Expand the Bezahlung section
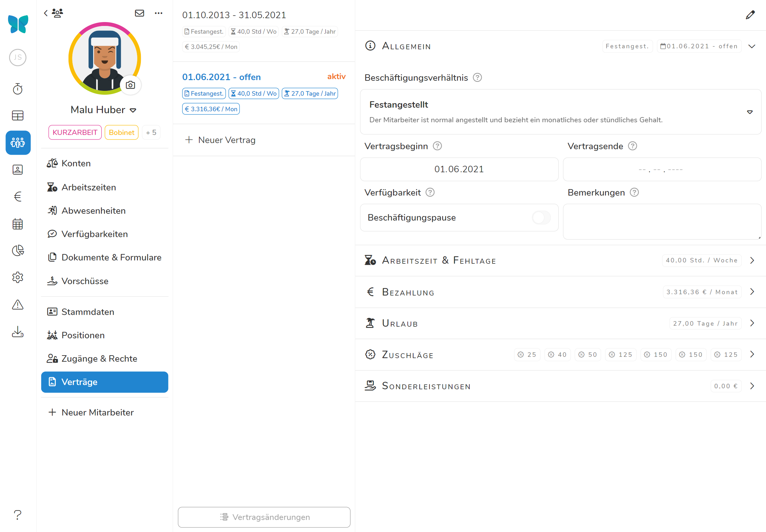766x532 pixels. [752, 292]
